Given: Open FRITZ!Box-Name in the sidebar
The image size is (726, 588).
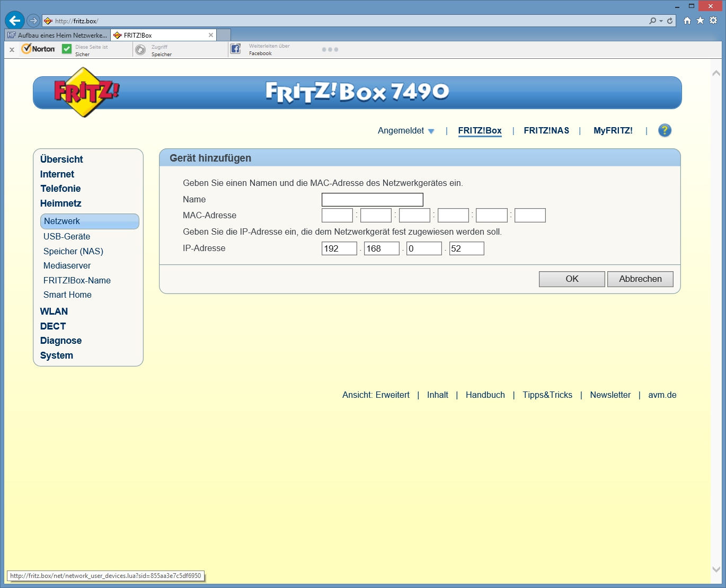Looking at the screenshot, I should pos(77,281).
